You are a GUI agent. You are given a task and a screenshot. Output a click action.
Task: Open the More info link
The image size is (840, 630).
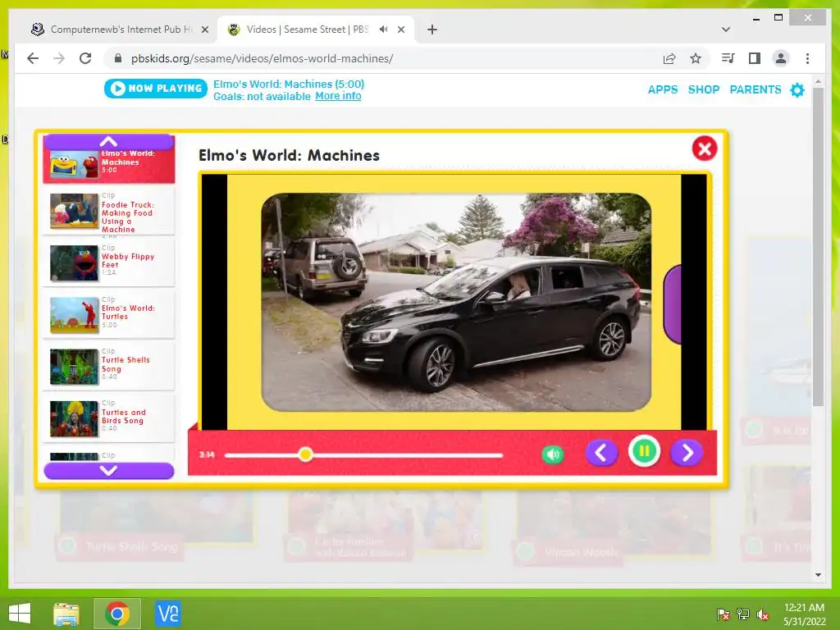338,96
